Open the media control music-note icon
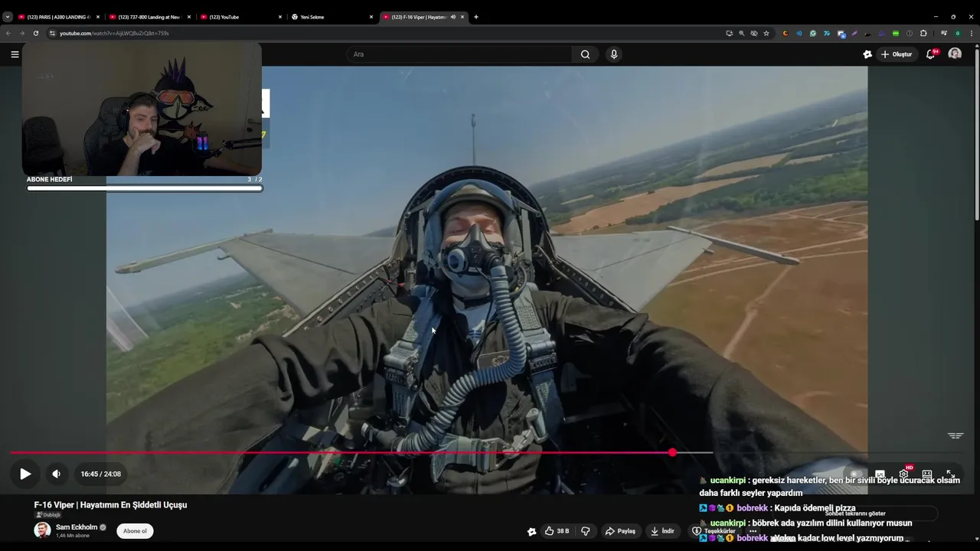 944,33
